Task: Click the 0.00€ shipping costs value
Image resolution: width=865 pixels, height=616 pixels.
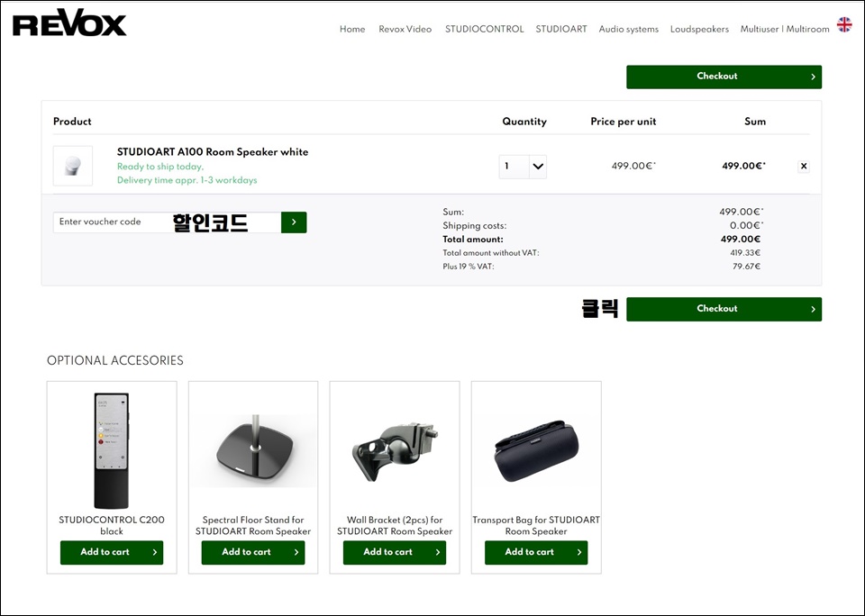Action: [x=746, y=225]
